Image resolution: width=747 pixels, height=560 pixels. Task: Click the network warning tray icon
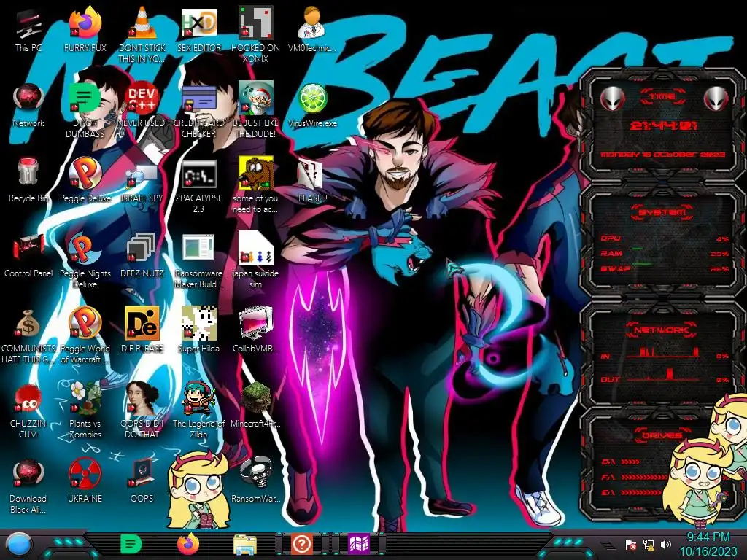(x=649, y=545)
